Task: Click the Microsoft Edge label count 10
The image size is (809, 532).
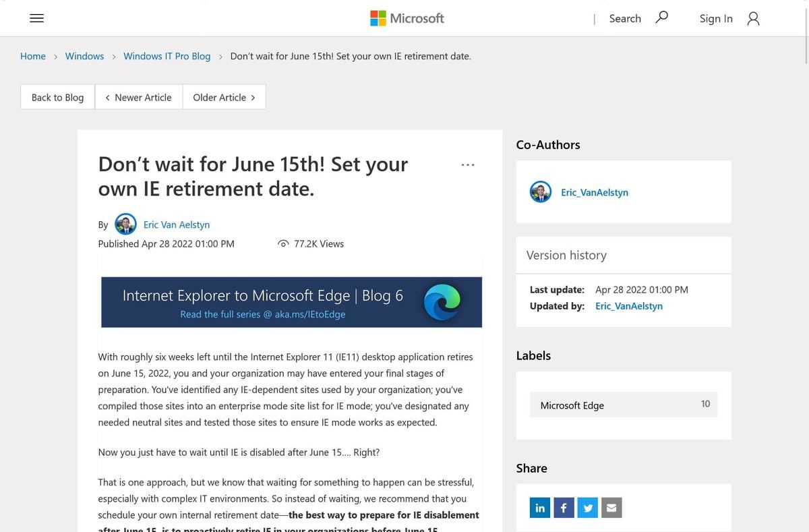Action: [705, 404]
